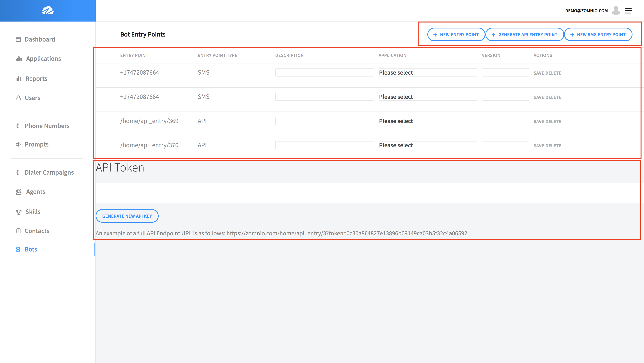Viewport: 644px width, 363px height.
Task: Click Save for api_entry/369 row
Action: click(539, 122)
